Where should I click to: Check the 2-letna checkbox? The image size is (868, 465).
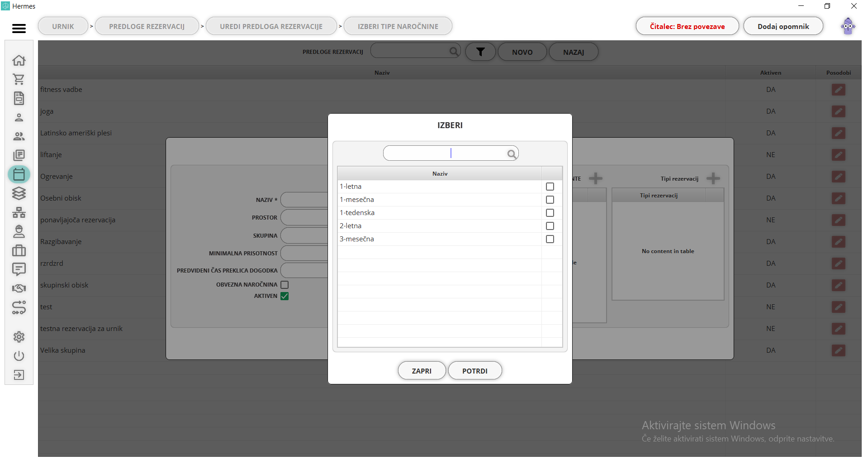pos(550,226)
